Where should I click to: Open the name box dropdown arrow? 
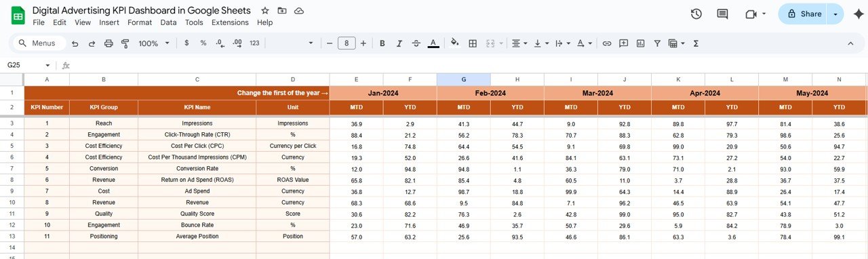[47, 66]
